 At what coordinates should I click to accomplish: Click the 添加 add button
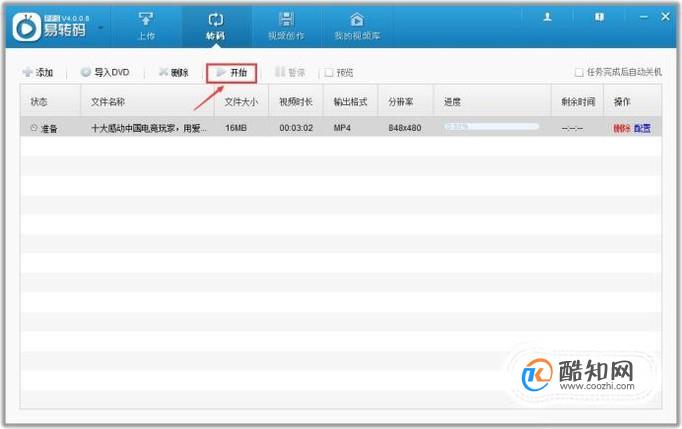coord(38,72)
